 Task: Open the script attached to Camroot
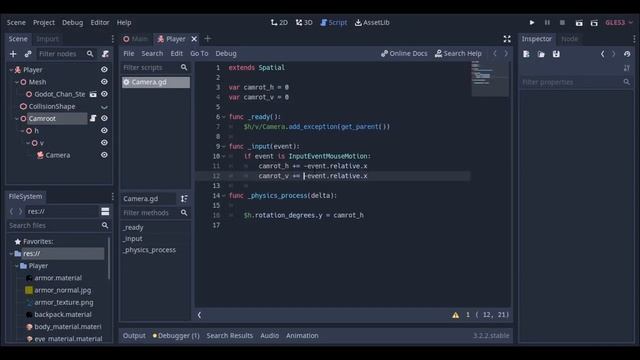coord(93,118)
